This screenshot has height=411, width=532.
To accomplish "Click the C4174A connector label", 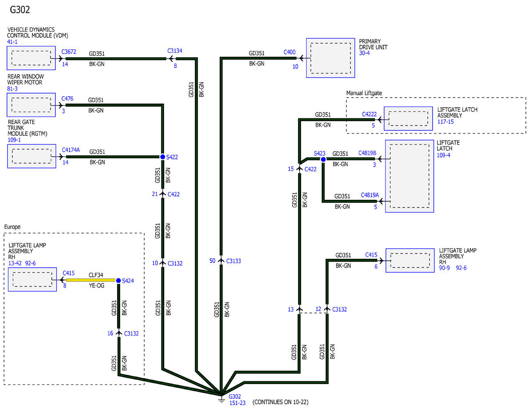I will coord(71,150).
